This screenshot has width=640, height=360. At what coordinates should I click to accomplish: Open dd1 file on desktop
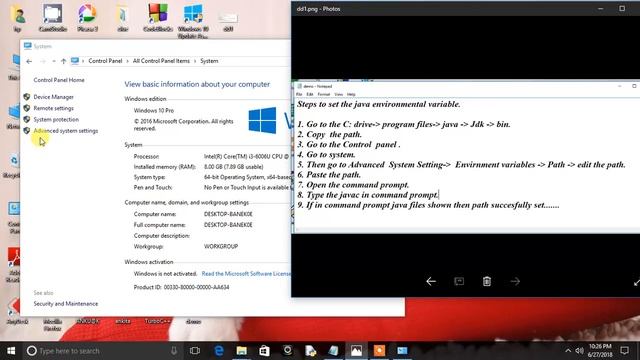coord(228,21)
